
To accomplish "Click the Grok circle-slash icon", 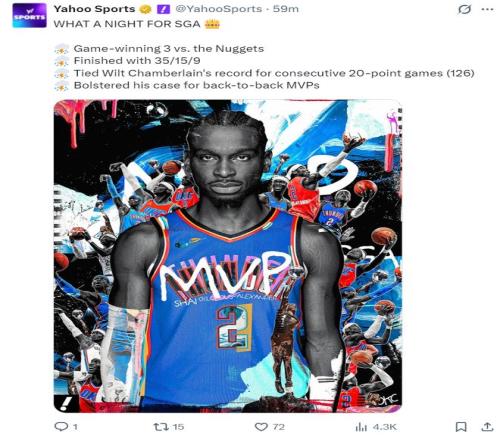I will tap(464, 10).
